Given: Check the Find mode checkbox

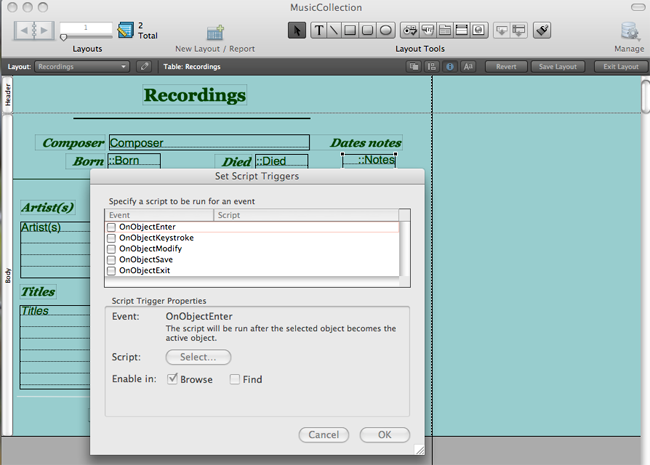Looking at the screenshot, I should (x=235, y=379).
